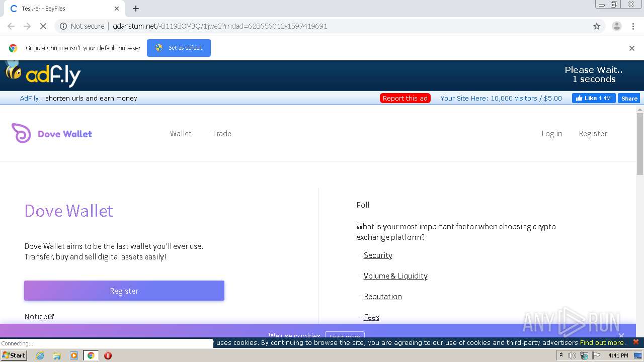Click the browser forward arrow
This screenshot has height=362, width=644.
point(27,26)
